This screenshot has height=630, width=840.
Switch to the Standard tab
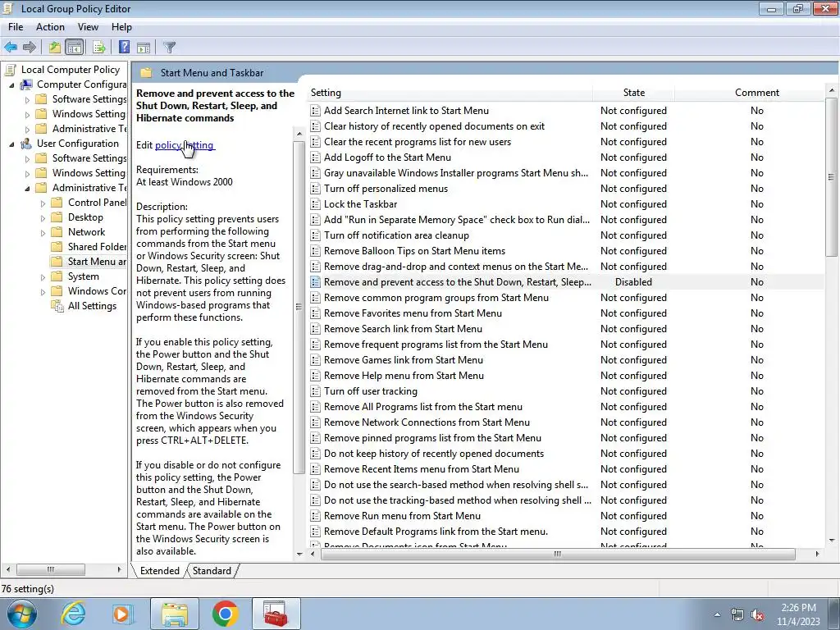click(x=212, y=571)
